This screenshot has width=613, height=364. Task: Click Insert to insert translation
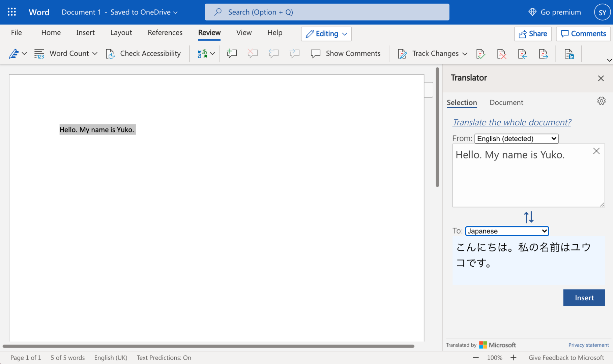584,298
